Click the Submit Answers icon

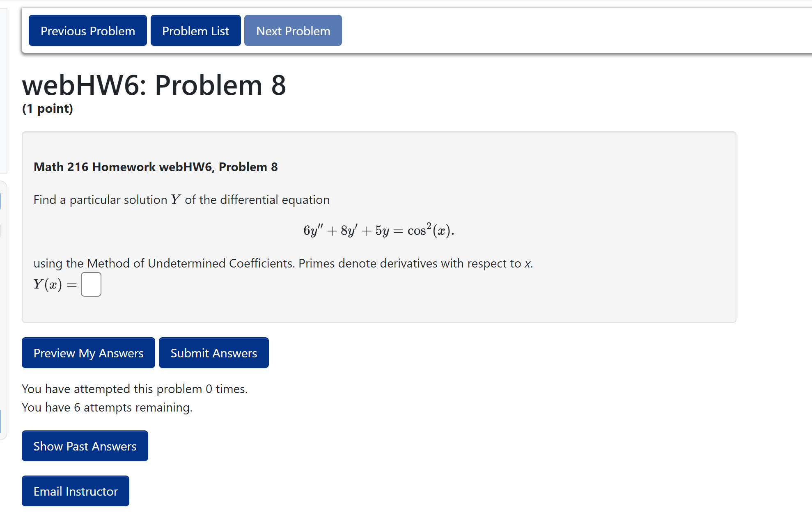[213, 353]
